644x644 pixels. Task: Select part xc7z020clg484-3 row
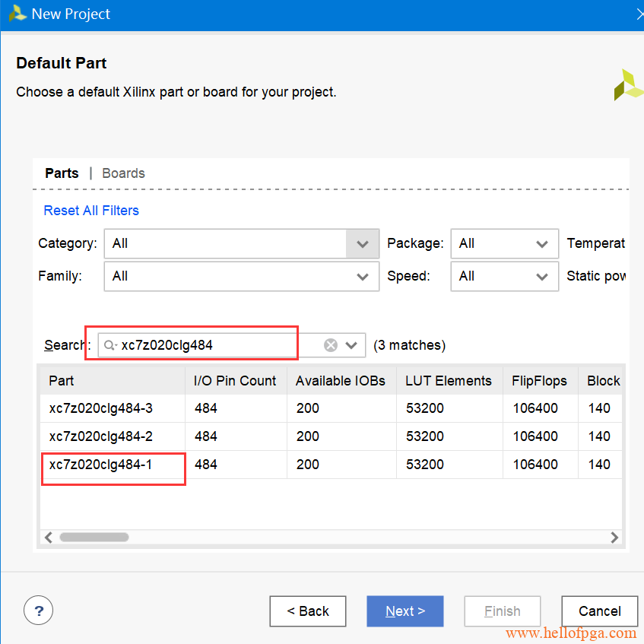coord(331,408)
